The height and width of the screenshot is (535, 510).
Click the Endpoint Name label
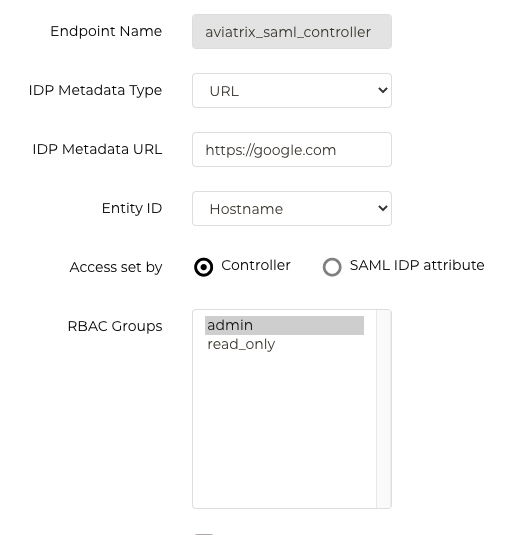pos(106,31)
